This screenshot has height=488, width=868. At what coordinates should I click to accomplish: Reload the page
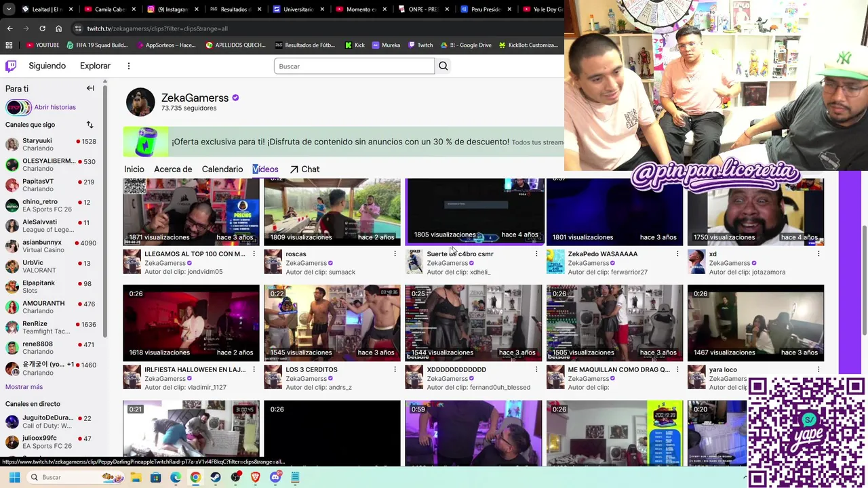tap(42, 28)
